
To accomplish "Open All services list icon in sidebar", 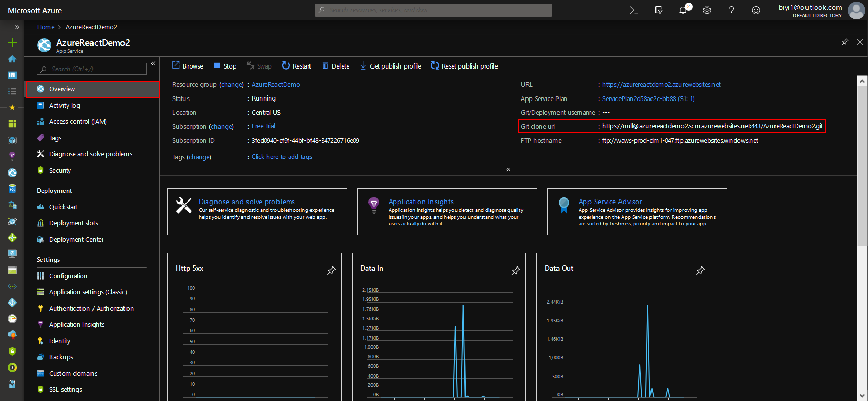I will (12, 91).
